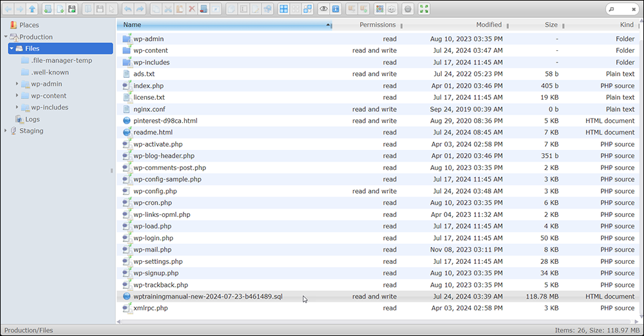Select the nginx.conf file

point(378,109)
